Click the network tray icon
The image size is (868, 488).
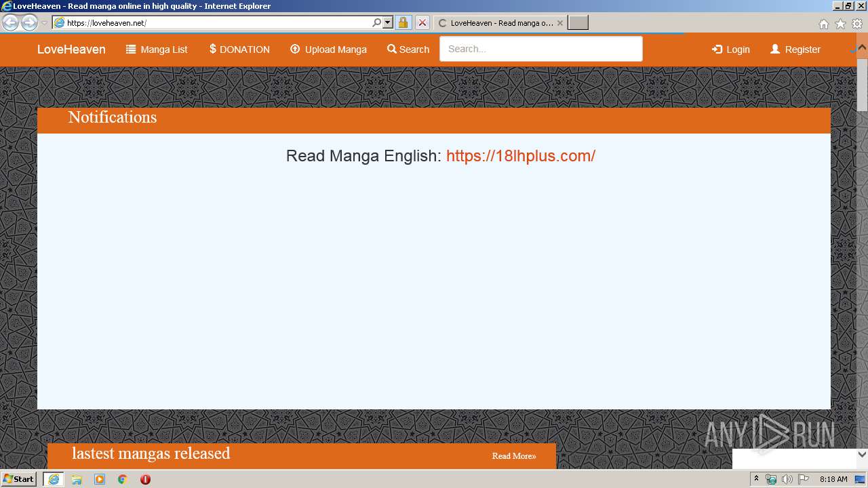pyautogui.click(x=771, y=479)
